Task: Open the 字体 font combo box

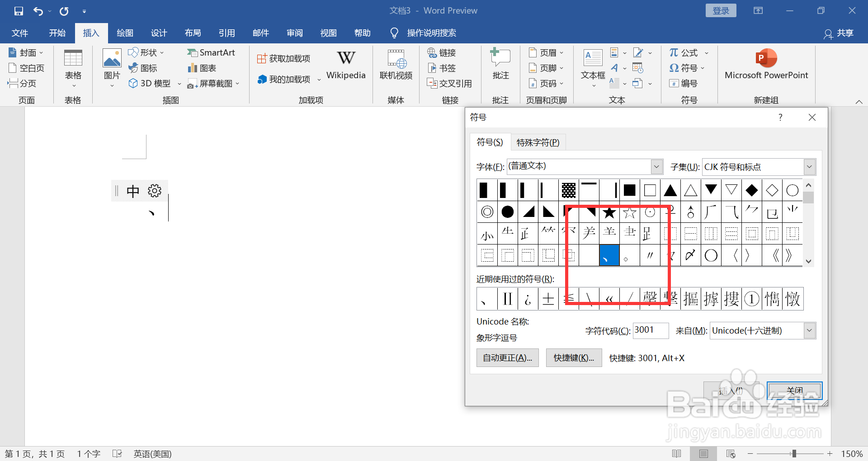Action: (x=585, y=167)
